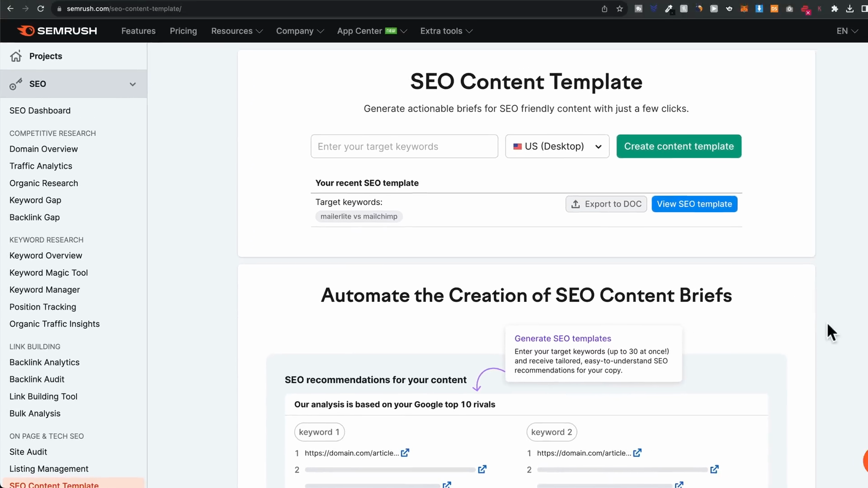Click the browser forward arrow
Image resolution: width=868 pixels, height=488 pixels.
[25, 9]
